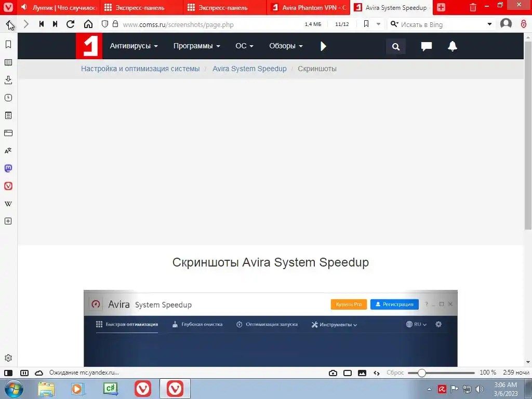Click the fast forward navigation button
This screenshot has width=532, height=399.
(55, 24)
